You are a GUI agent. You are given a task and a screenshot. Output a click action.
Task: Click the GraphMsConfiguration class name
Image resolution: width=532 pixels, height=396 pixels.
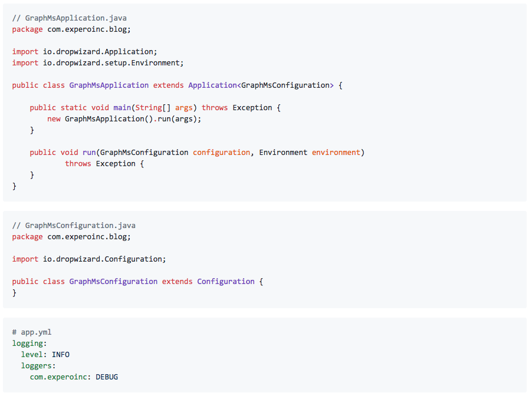[x=113, y=281]
